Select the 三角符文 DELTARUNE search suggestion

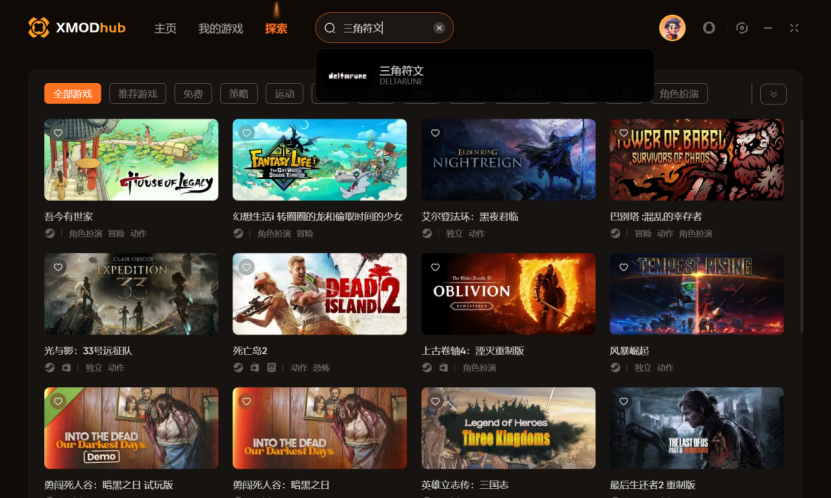(484, 75)
